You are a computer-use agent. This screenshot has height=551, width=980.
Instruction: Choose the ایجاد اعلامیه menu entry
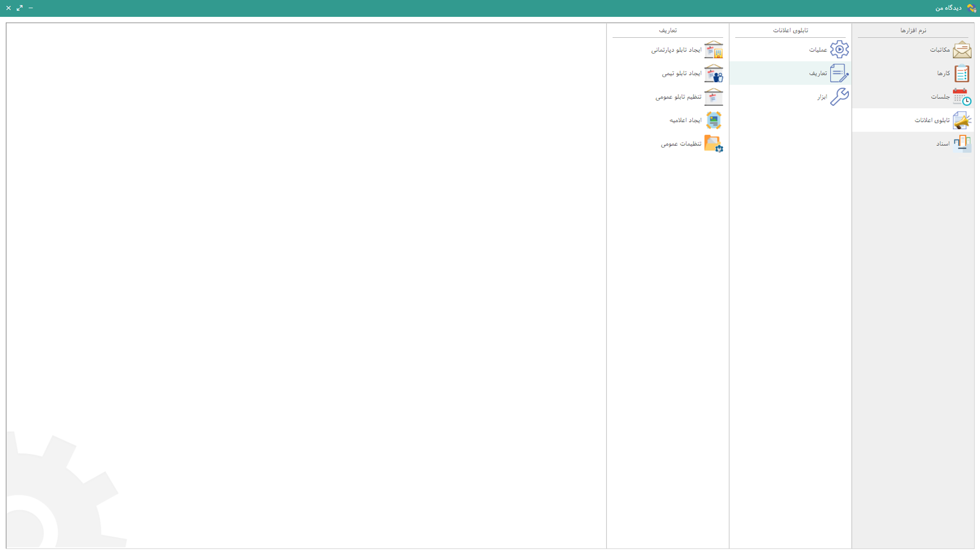coord(685,120)
